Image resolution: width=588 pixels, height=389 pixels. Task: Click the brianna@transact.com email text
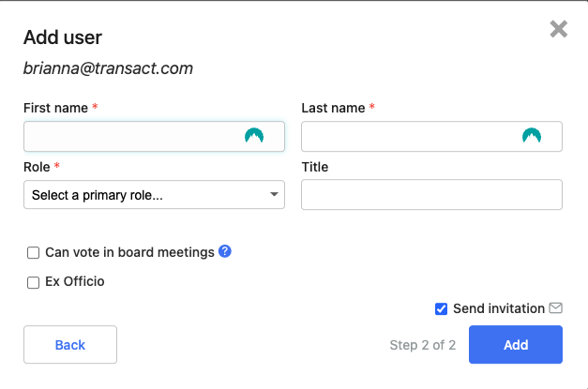tap(108, 68)
